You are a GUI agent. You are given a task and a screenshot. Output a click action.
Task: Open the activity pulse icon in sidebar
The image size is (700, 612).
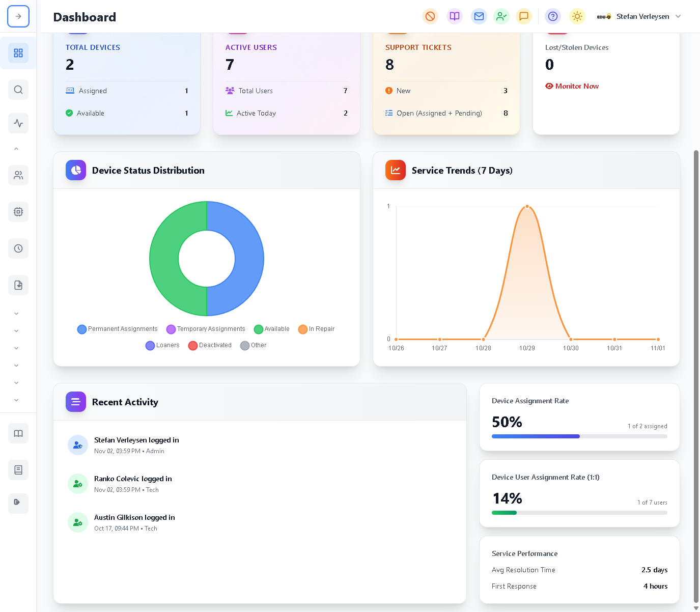point(18,123)
